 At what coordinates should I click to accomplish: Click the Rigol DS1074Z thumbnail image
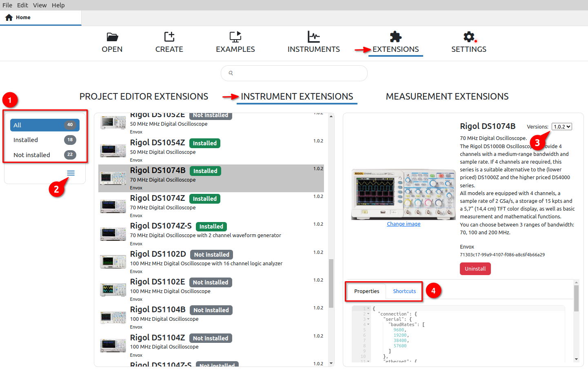(x=113, y=206)
